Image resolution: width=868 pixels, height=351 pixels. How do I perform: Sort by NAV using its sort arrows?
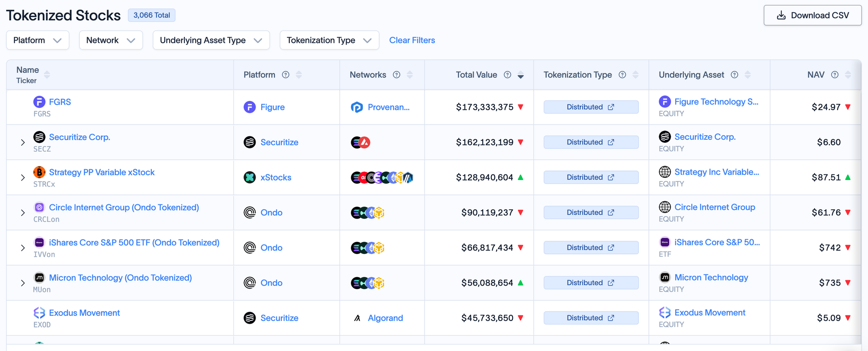click(x=848, y=75)
